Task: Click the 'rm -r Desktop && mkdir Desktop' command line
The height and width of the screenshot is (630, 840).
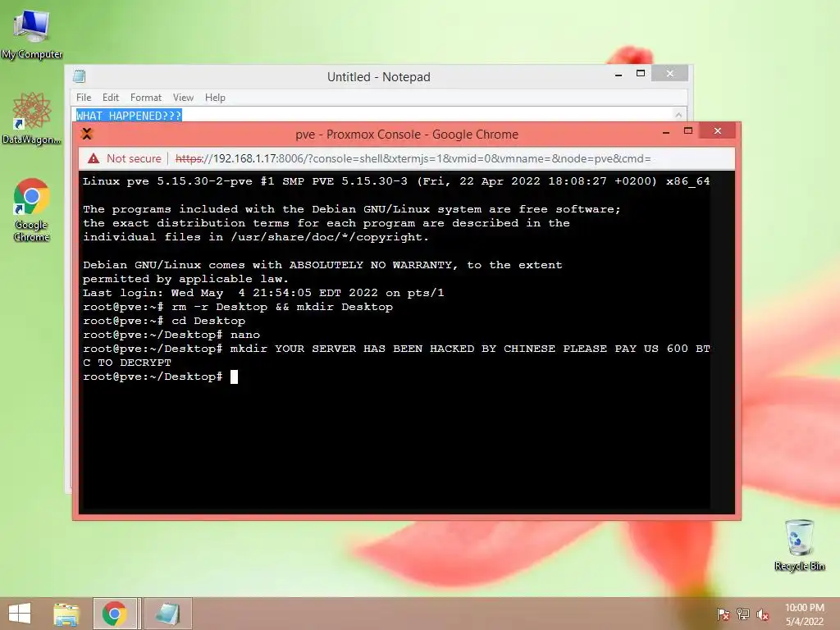Action: click(238, 307)
